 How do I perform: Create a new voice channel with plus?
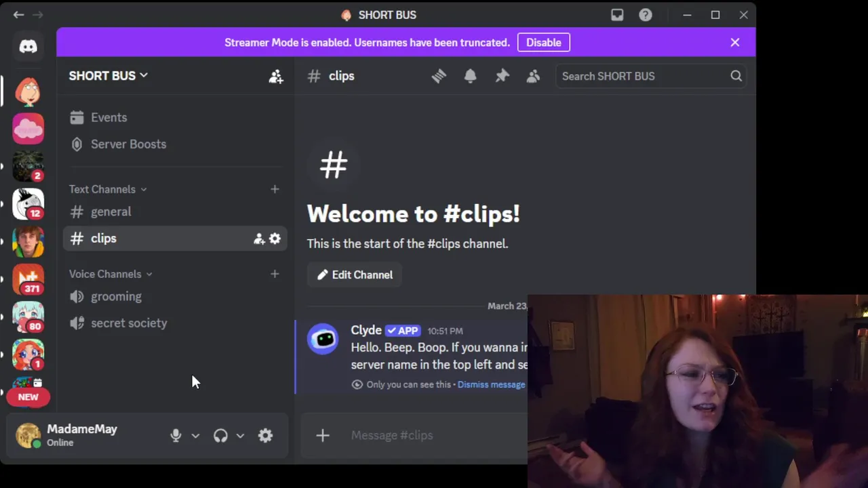point(275,274)
